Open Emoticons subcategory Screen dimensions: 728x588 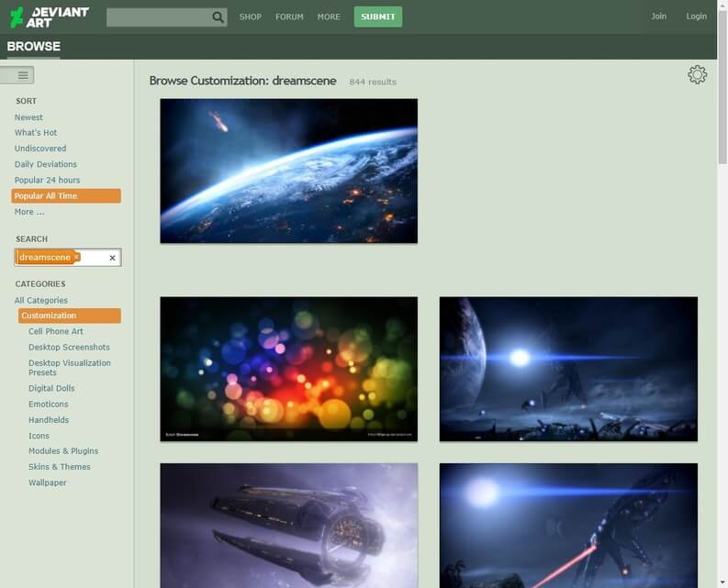(49, 405)
